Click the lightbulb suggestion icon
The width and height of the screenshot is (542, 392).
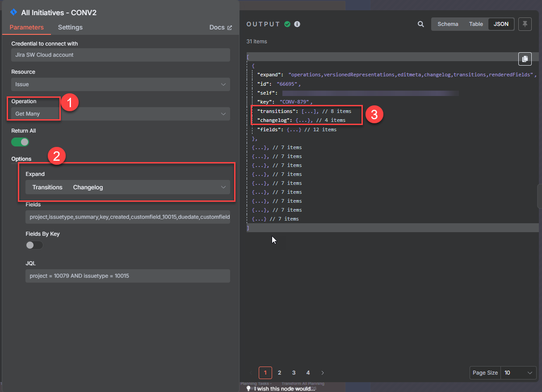click(249, 388)
